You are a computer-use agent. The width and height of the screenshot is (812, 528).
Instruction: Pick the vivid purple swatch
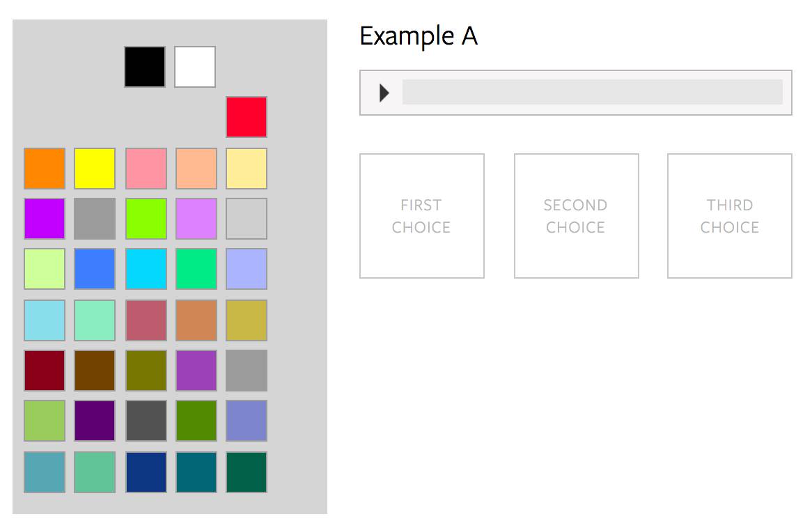[45, 219]
